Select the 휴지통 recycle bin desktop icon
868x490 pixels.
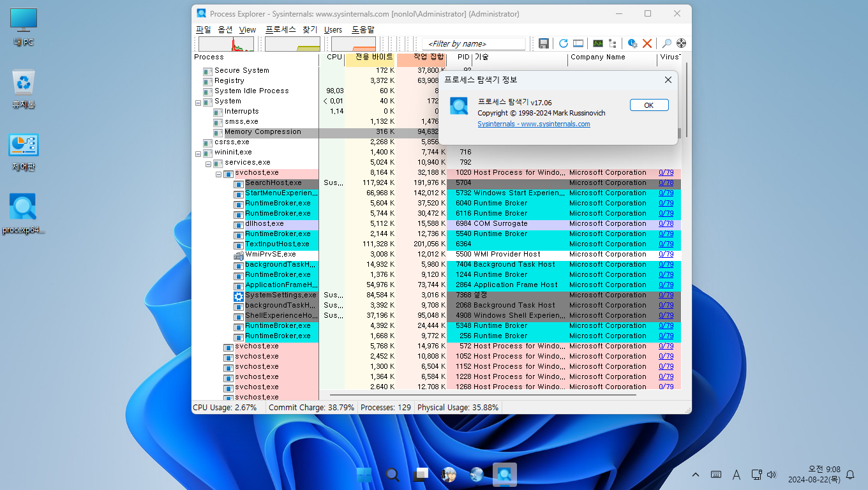pos(24,89)
